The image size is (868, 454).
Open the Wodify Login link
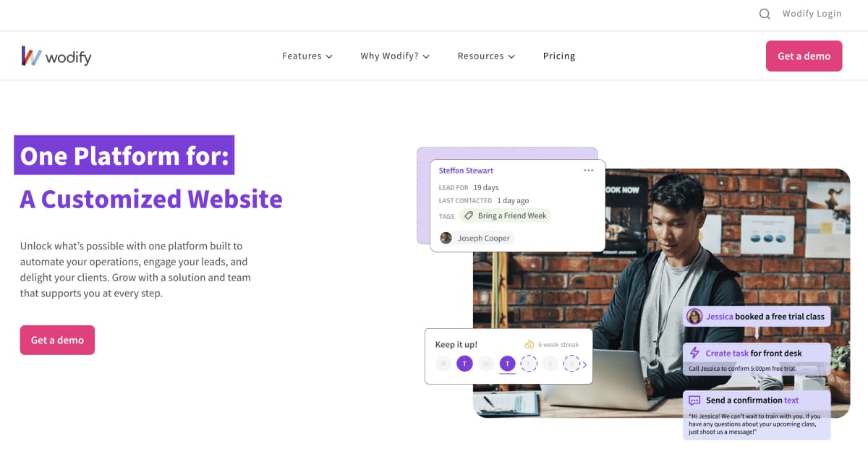[812, 14]
